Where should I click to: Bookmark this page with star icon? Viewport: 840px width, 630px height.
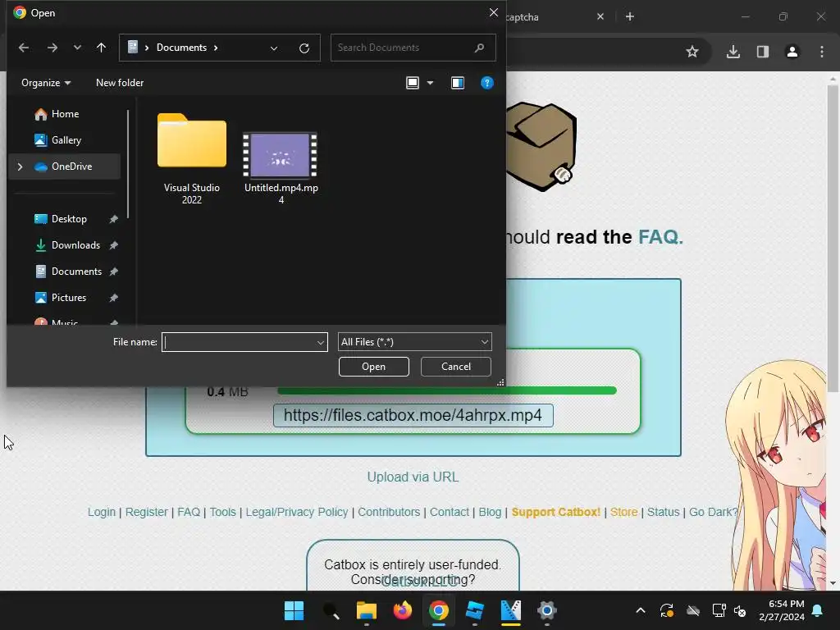[692, 52]
